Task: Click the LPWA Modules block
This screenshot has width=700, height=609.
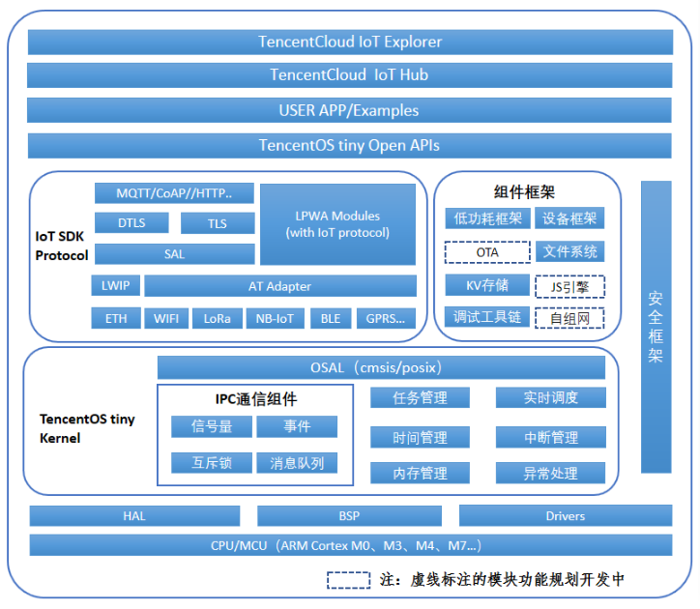Action: [x=338, y=224]
